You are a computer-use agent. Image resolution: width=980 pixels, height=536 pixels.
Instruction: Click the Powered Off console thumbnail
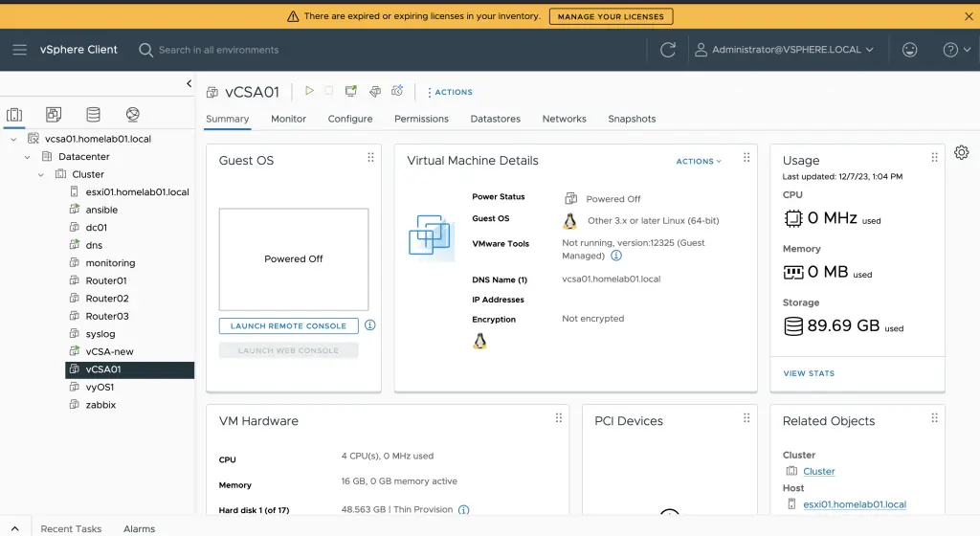293,259
